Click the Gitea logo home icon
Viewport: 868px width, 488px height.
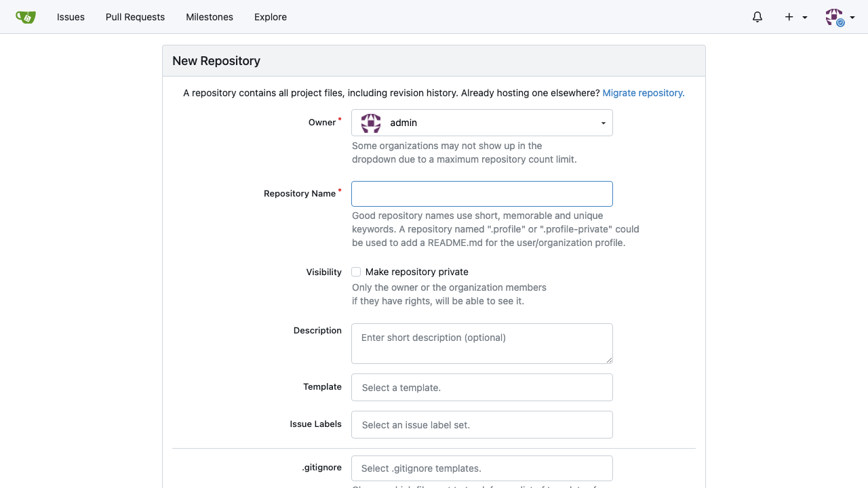pyautogui.click(x=26, y=17)
